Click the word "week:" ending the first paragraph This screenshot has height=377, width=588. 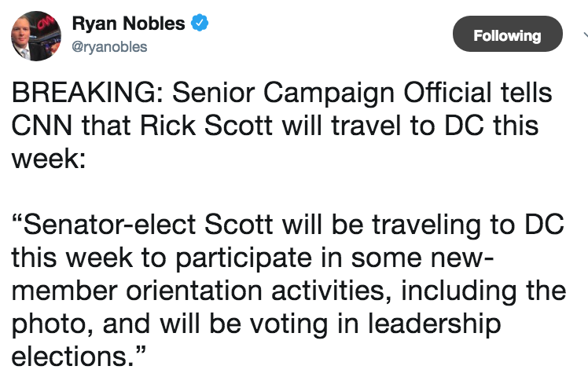pos(49,159)
